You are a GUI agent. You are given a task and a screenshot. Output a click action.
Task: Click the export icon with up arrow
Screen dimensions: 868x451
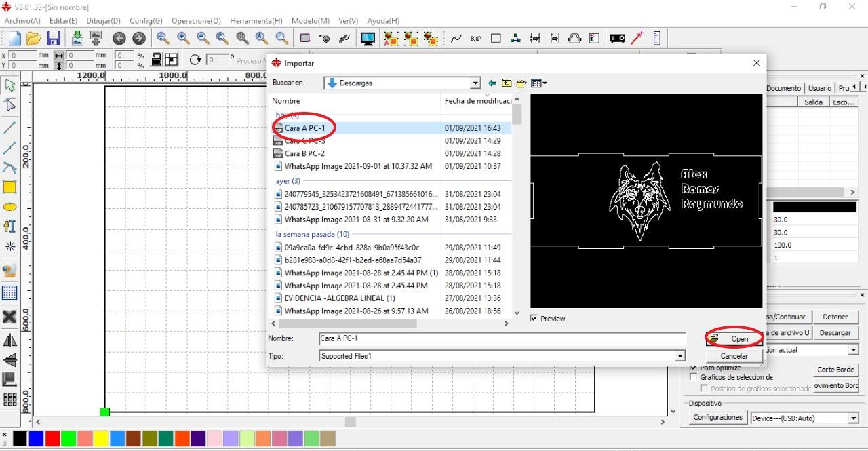click(x=96, y=39)
